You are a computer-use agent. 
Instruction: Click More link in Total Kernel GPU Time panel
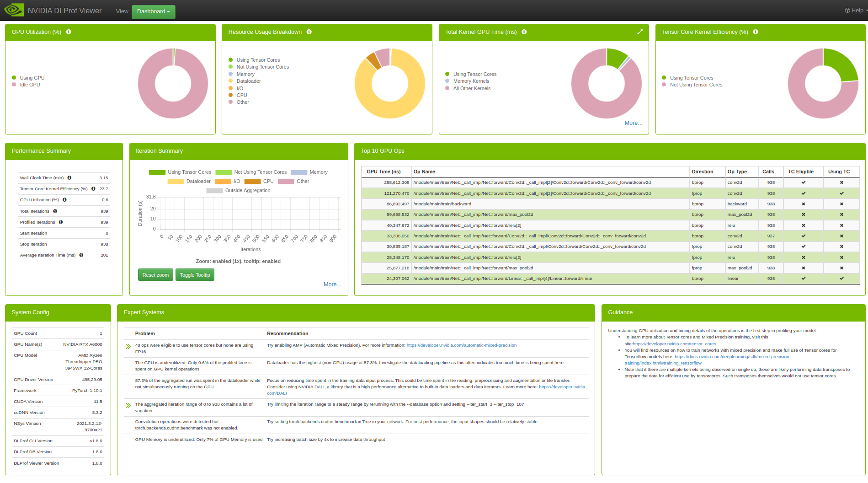click(633, 123)
